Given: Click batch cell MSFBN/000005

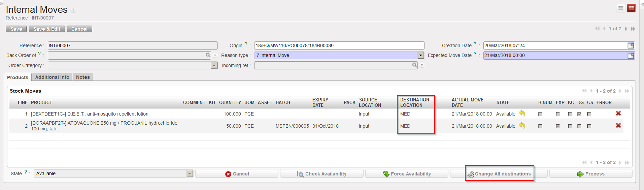Looking at the screenshot, I should pos(292,126).
